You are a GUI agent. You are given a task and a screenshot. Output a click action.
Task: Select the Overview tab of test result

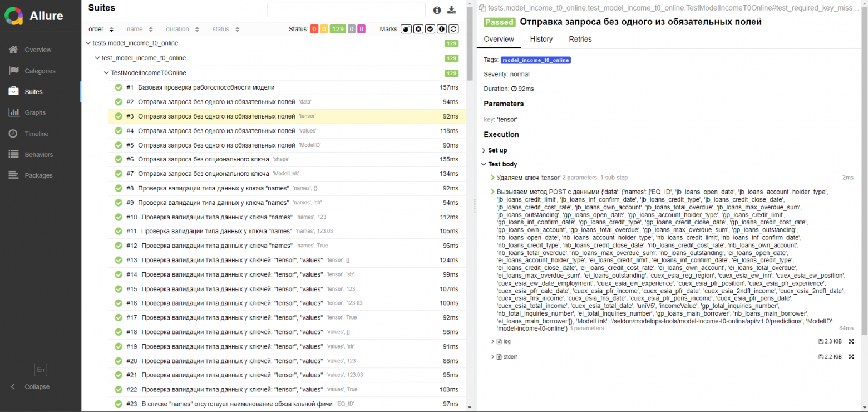click(499, 39)
